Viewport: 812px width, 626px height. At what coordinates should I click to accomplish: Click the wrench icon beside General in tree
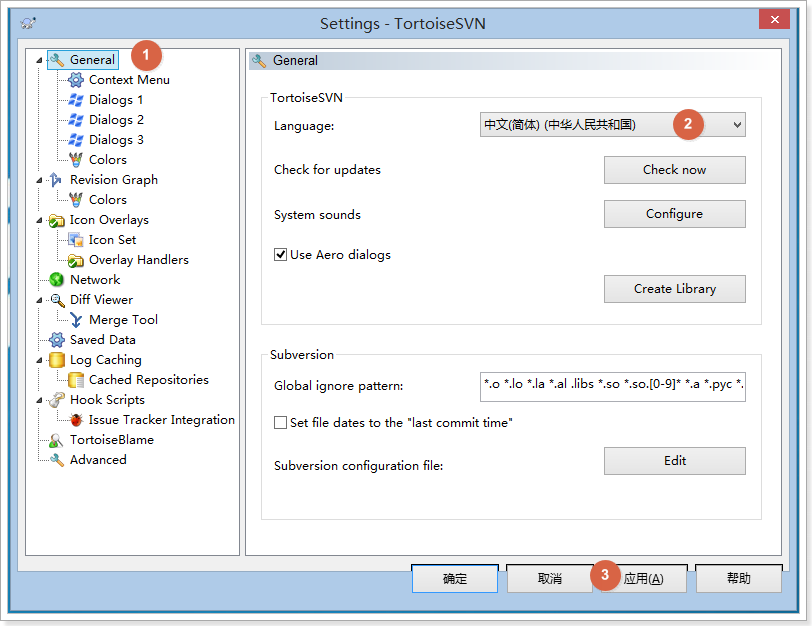[57, 60]
